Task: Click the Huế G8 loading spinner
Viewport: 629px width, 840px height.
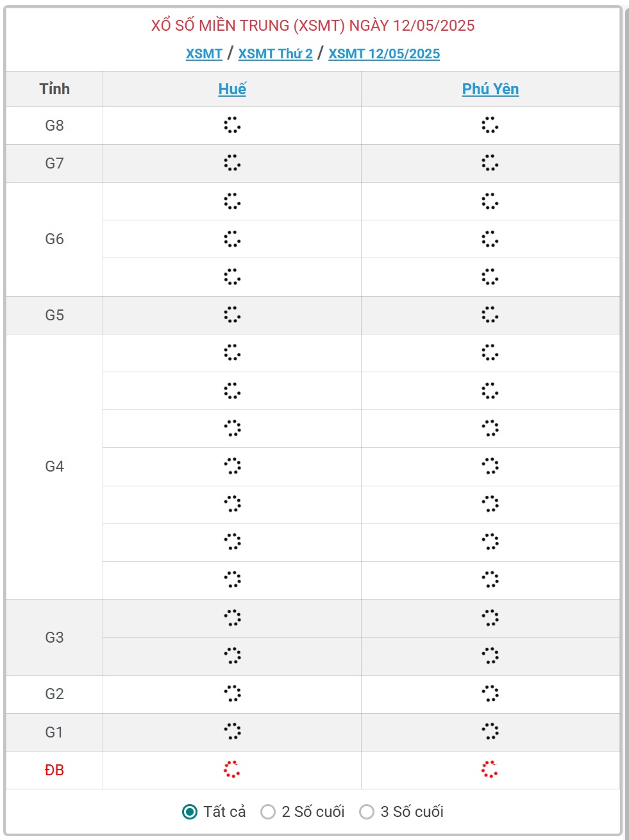Action: [x=232, y=125]
